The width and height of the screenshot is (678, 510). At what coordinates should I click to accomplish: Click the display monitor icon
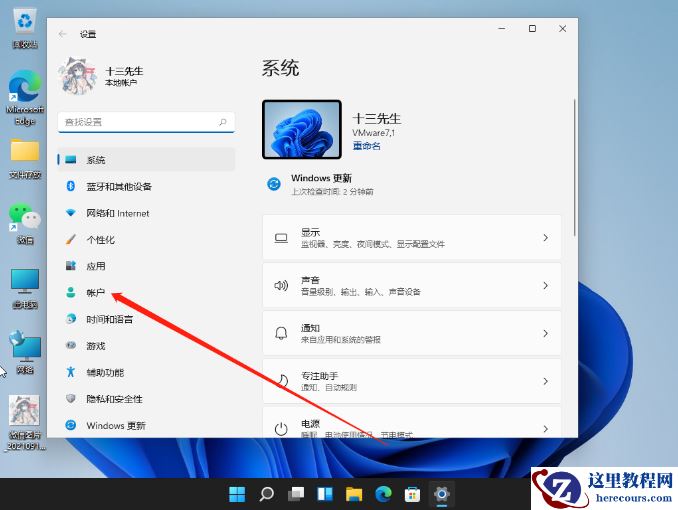tap(281, 238)
